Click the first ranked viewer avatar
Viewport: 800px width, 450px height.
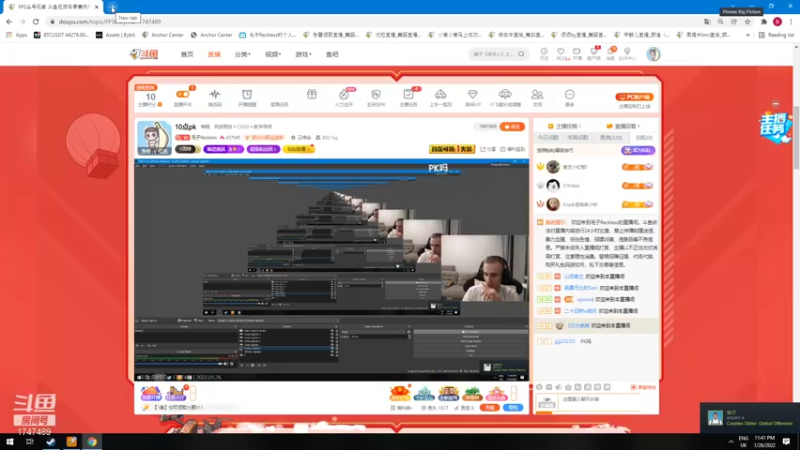point(553,167)
